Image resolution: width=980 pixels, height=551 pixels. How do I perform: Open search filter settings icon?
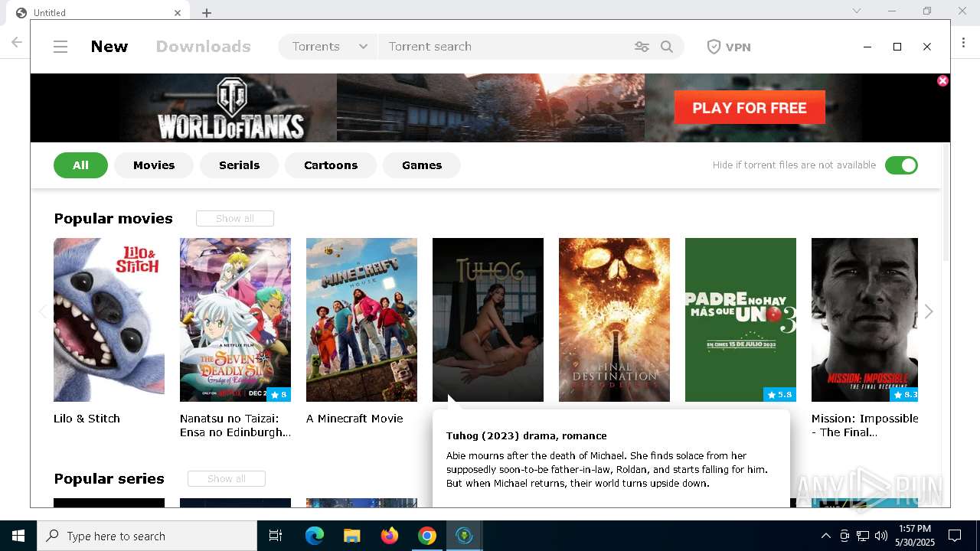(642, 47)
